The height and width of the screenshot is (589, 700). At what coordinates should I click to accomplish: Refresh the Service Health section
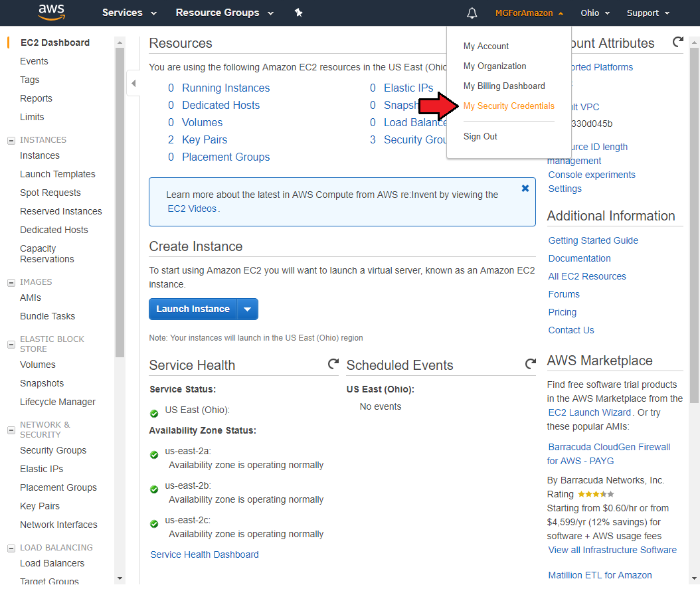(333, 364)
